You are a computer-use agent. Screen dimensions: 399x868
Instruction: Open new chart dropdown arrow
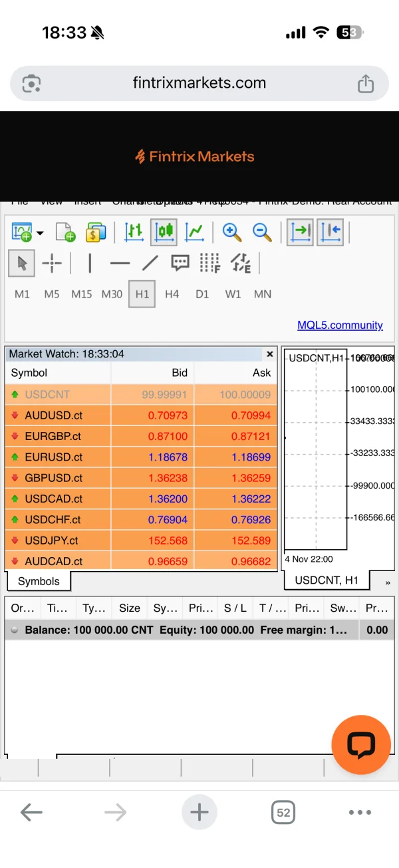(40, 233)
